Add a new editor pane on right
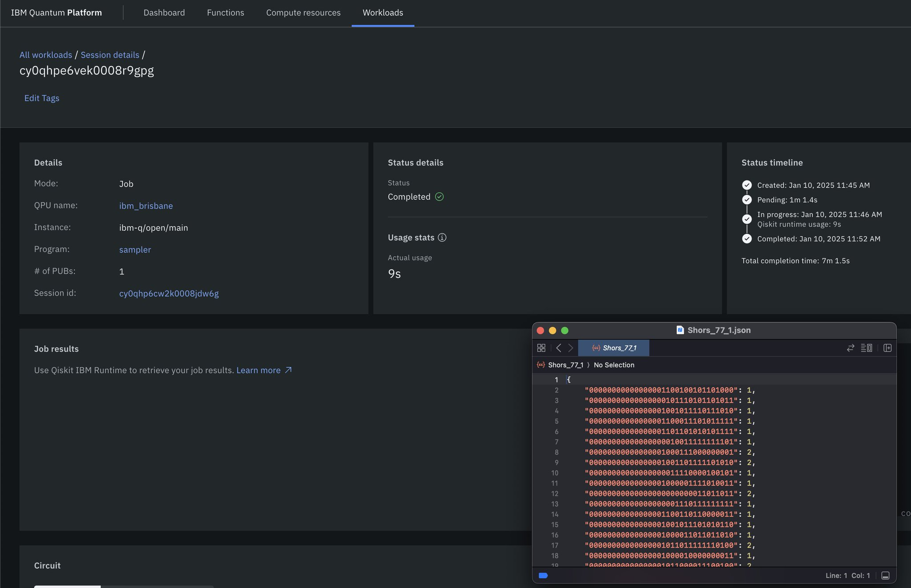Image resolution: width=911 pixels, height=588 pixels. pyautogui.click(x=887, y=348)
